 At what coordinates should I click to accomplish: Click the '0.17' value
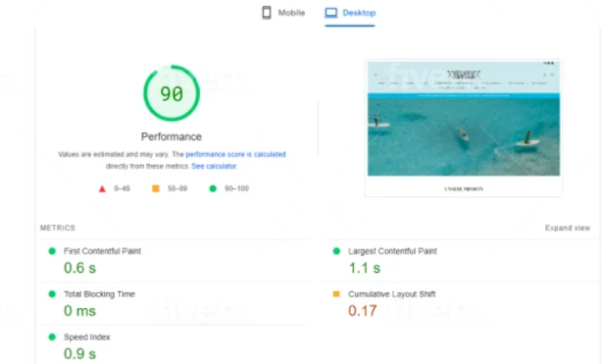[x=363, y=311]
